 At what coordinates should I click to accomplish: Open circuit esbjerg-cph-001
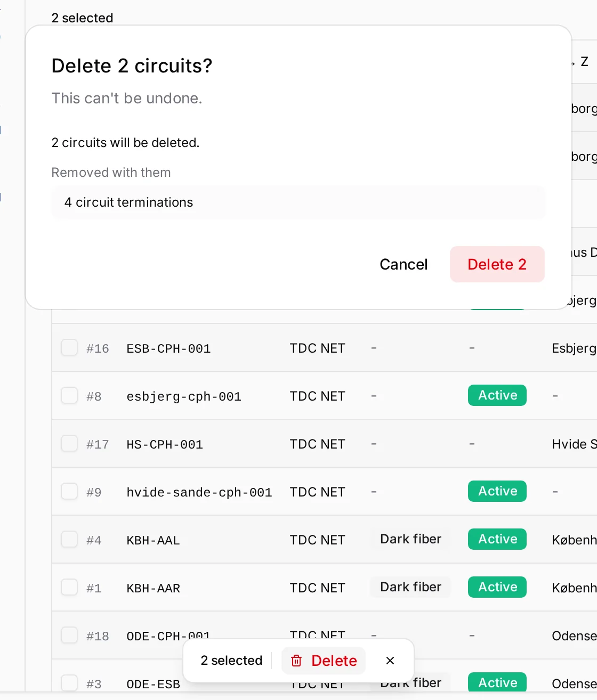pos(184,396)
